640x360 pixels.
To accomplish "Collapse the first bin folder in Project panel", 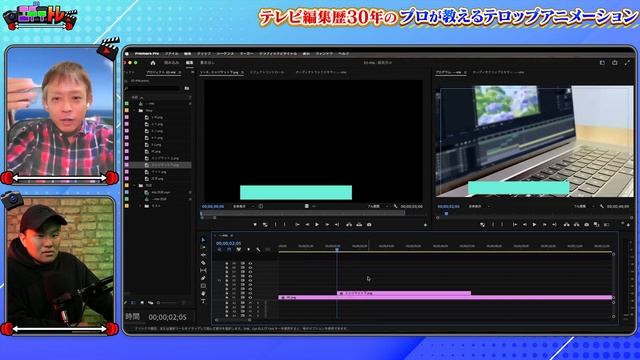I will coord(135,110).
